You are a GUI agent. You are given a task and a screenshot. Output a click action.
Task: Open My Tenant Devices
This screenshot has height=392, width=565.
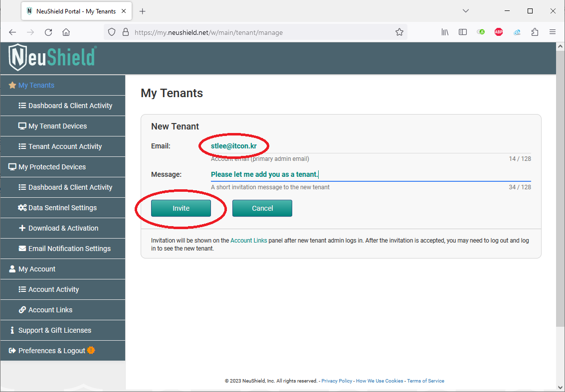[x=63, y=126]
